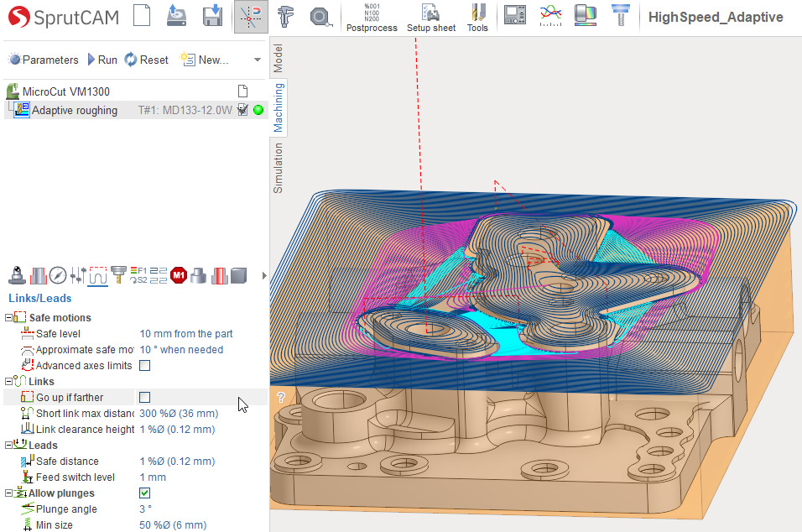Switch to the Machining tab

click(x=278, y=107)
